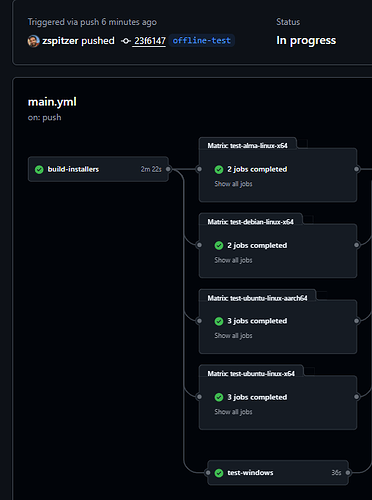Expand Show all jobs for test-alma-linux-x64
The image size is (372, 500).
coord(233,184)
